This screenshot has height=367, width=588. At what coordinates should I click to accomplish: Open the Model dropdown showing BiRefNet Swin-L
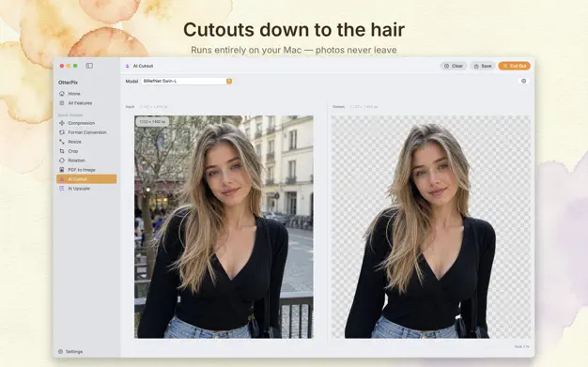tap(187, 81)
